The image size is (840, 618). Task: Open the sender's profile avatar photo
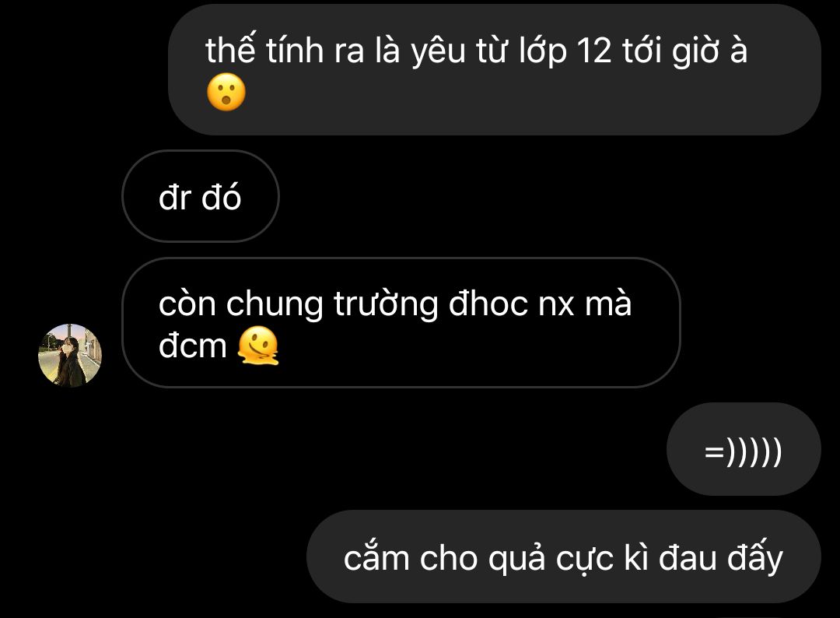(70, 356)
